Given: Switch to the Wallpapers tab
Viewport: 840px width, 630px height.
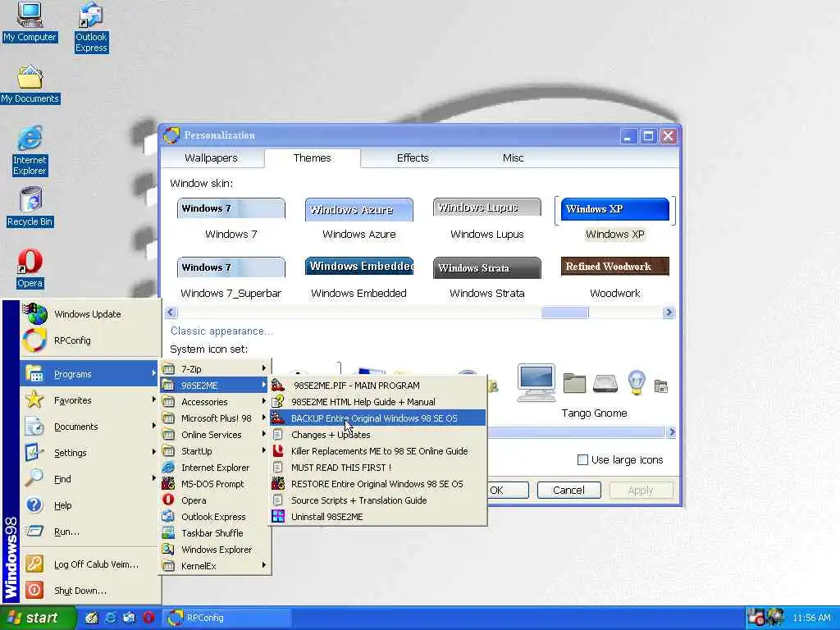Looking at the screenshot, I should [x=211, y=158].
